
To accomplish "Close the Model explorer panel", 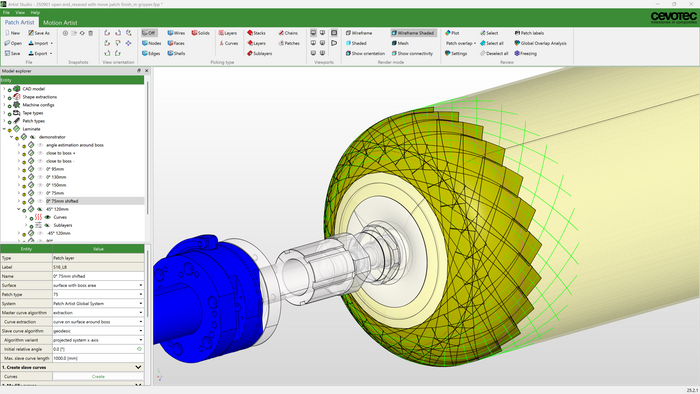I will click(146, 71).
